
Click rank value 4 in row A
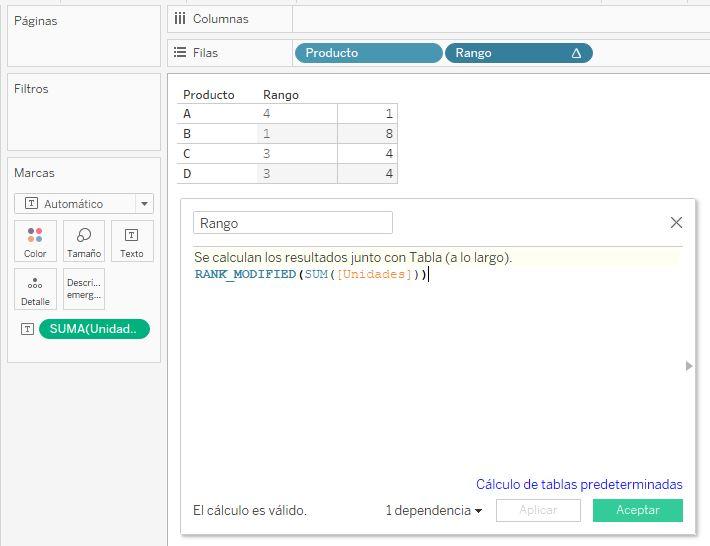267,114
